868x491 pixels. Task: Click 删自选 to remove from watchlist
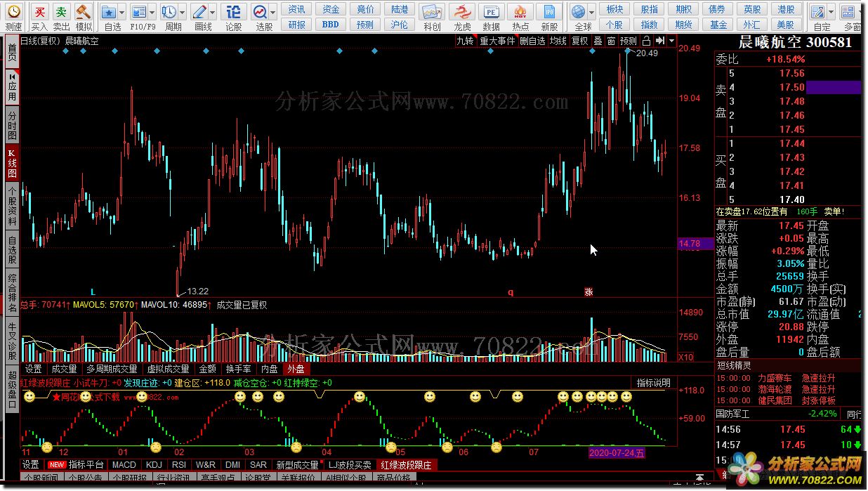click(532, 41)
